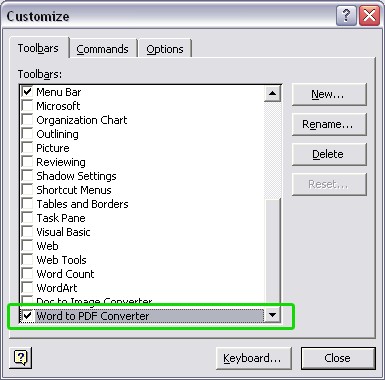
Task: Select the Visual Basic list entry
Action: [x=63, y=232]
